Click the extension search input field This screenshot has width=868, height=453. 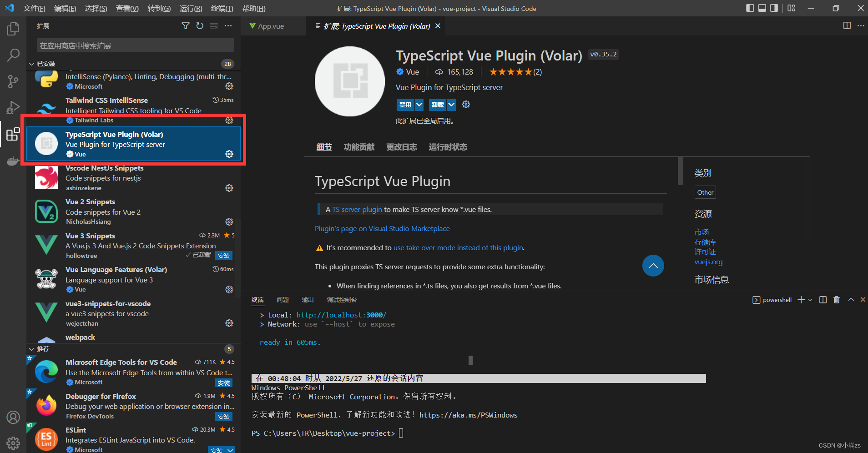[x=136, y=45]
